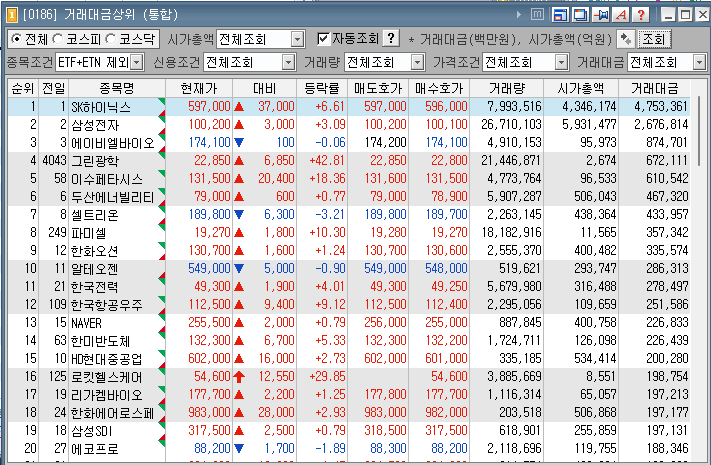The image size is (711, 465).
Task: Click the corner marker icon beside SK하이닉스
Action: [x=161, y=102]
